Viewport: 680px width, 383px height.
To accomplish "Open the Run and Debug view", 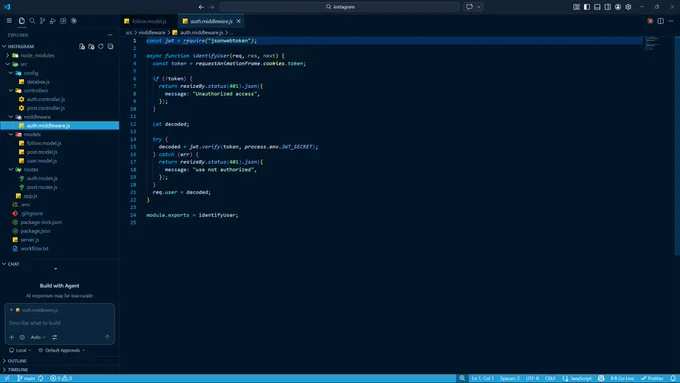I will (52, 20).
